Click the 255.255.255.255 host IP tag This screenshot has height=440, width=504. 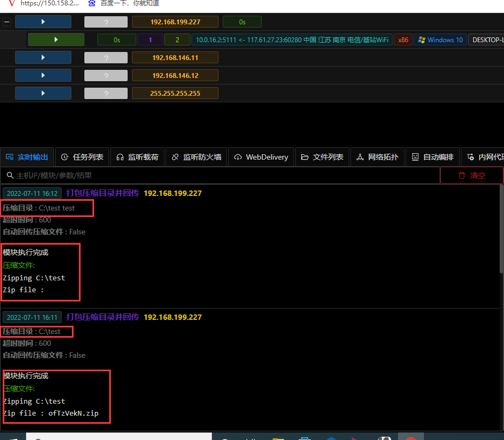[x=175, y=93]
